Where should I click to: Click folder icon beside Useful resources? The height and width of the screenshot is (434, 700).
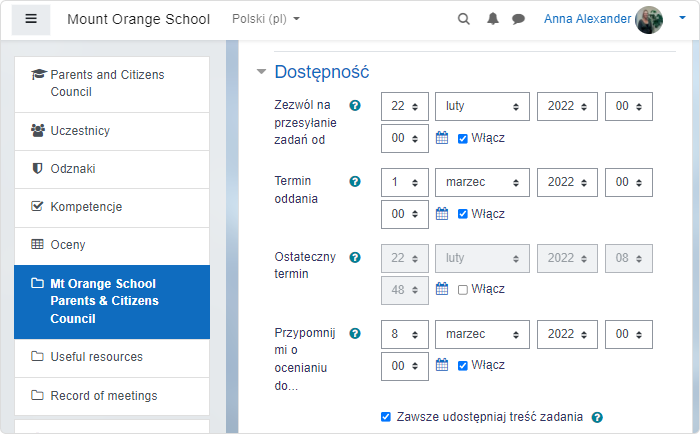(38, 356)
